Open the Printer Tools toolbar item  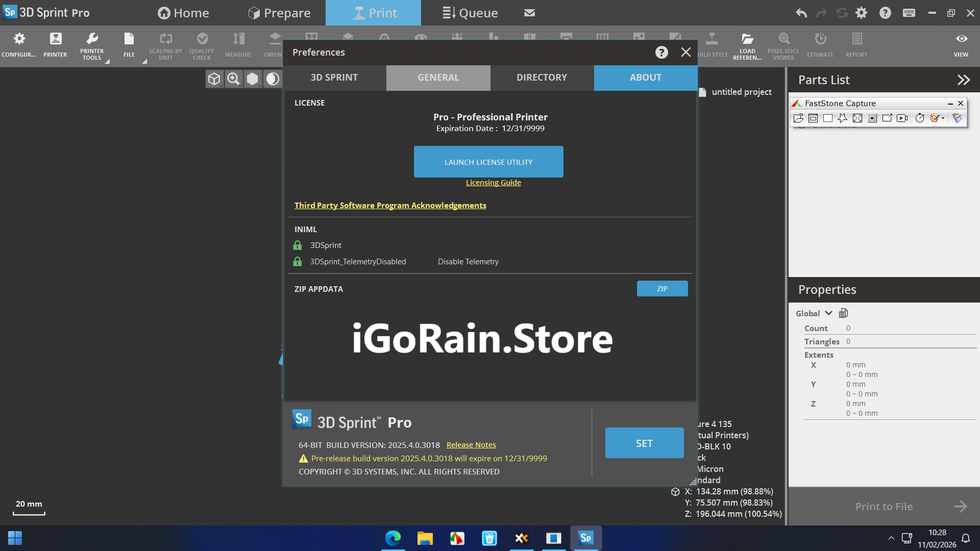click(x=92, y=45)
